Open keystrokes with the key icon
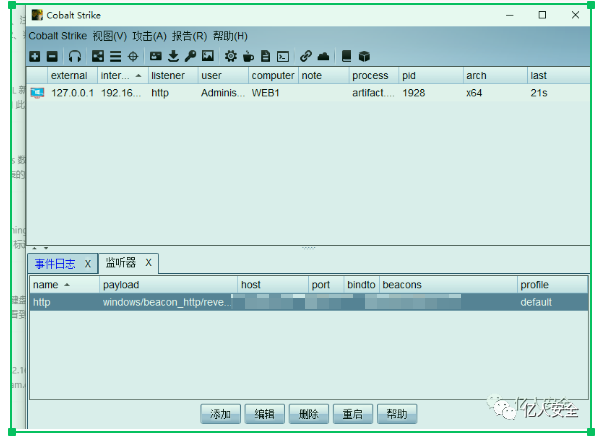 (190, 56)
